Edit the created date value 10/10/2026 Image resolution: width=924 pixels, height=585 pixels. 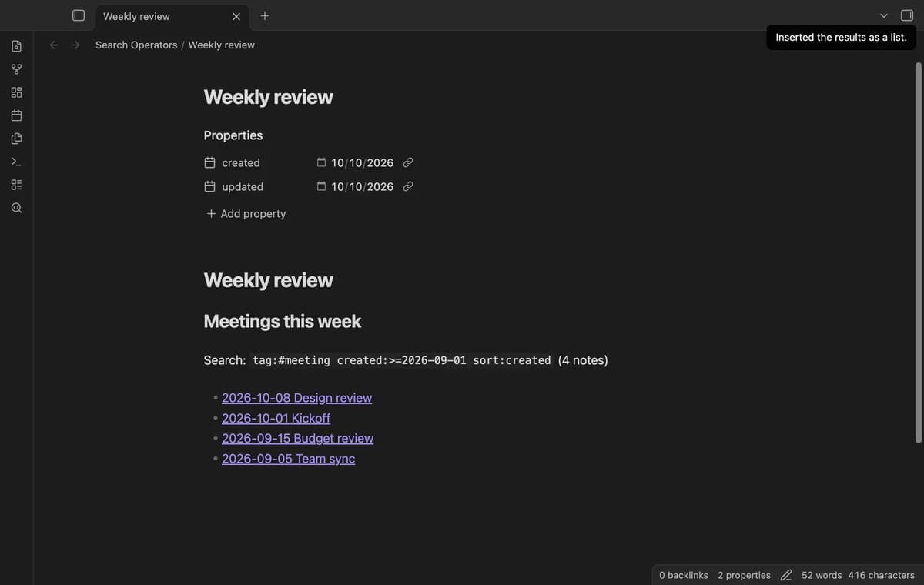(x=362, y=162)
